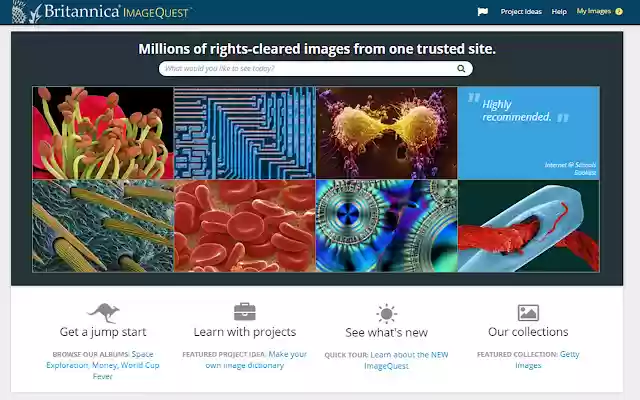Open the yellow hair shafts micrograph thumbnail
Image resolution: width=640 pixels, height=400 pixels.
click(x=103, y=226)
